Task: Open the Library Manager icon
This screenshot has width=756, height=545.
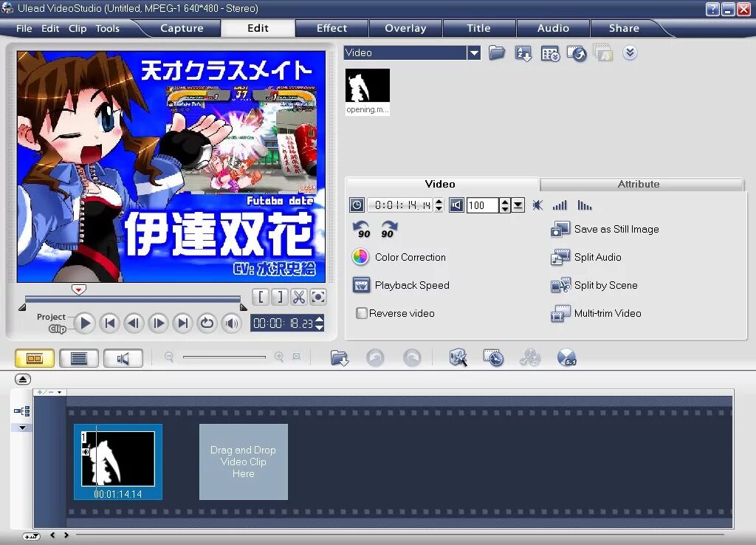Action: click(x=550, y=53)
